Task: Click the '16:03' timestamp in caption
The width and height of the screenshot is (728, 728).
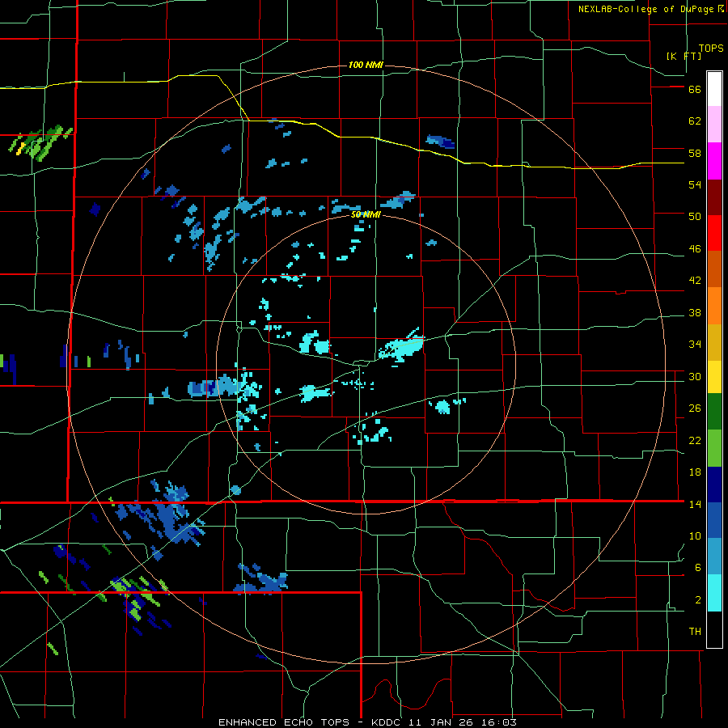Action: [x=499, y=722]
